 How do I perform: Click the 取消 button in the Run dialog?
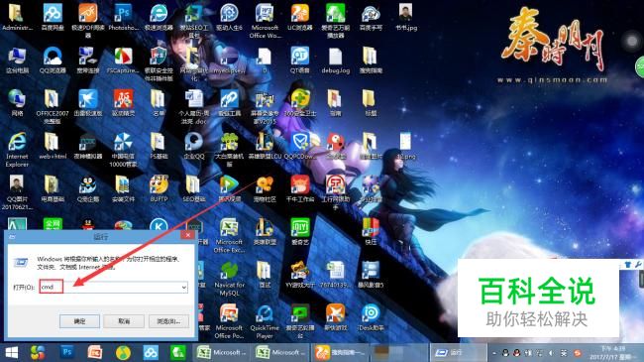click(x=124, y=321)
